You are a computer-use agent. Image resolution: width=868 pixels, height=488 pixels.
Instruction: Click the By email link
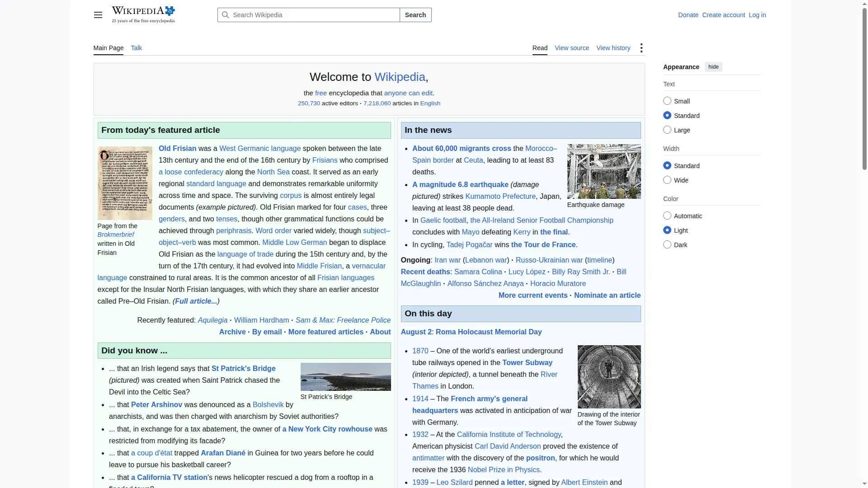coord(267,332)
